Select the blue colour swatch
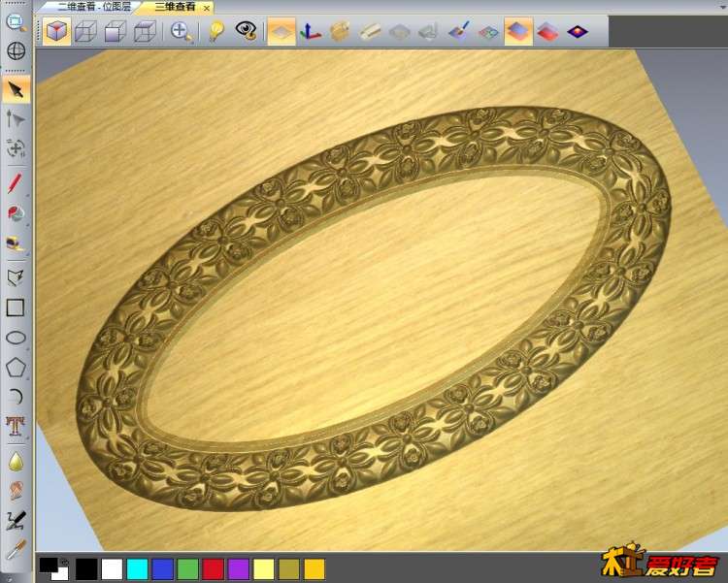 (162, 569)
